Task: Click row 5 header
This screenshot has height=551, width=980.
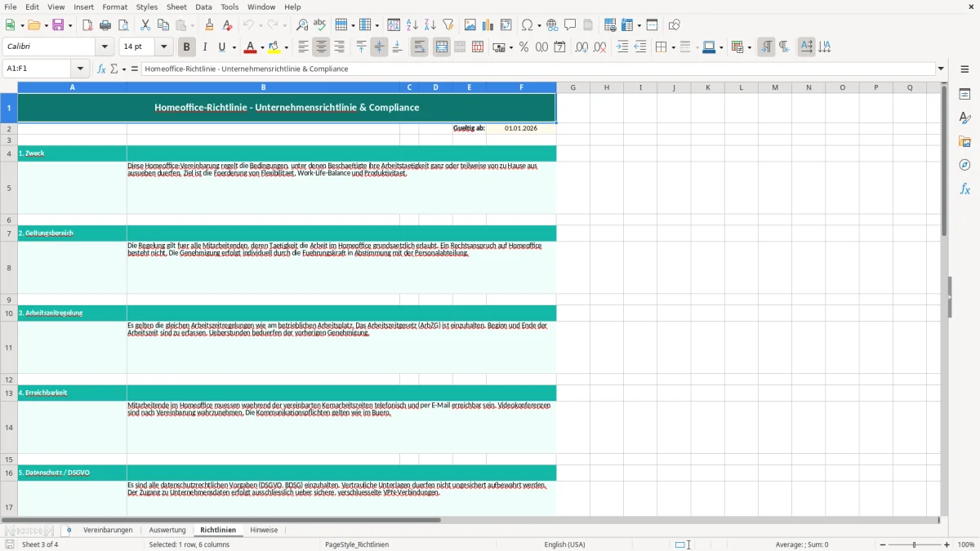Action: pyautogui.click(x=9, y=188)
